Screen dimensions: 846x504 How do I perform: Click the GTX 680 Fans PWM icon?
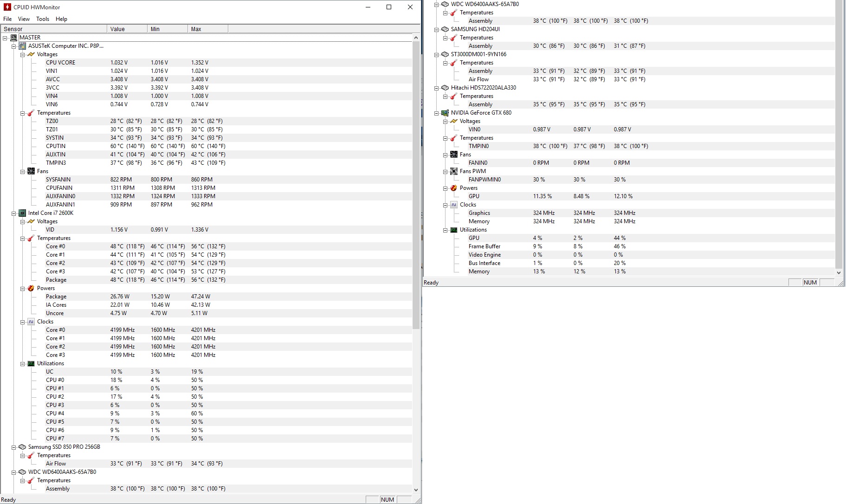pyautogui.click(x=454, y=171)
